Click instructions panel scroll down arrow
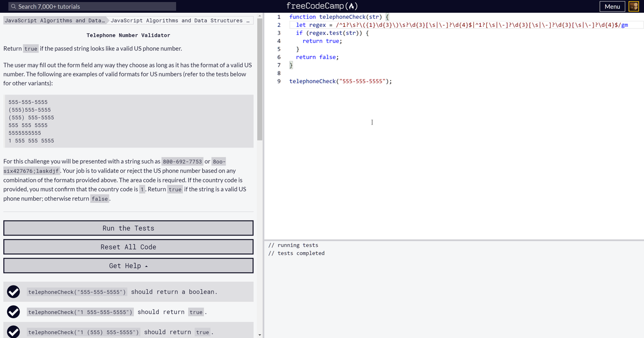The image size is (644, 338). [x=260, y=335]
